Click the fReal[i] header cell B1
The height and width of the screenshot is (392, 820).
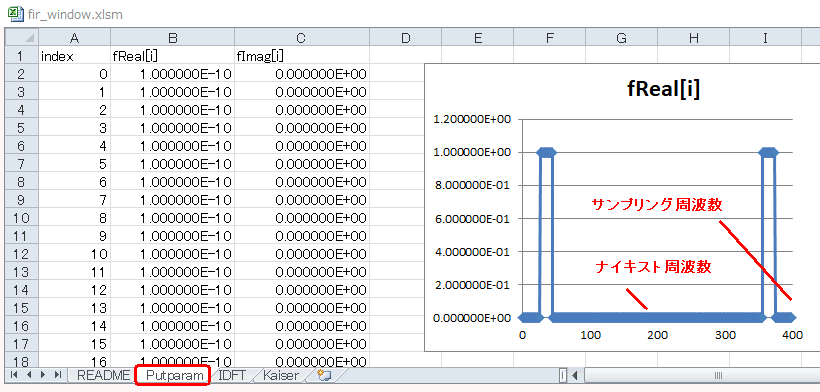tap(172, 56)
